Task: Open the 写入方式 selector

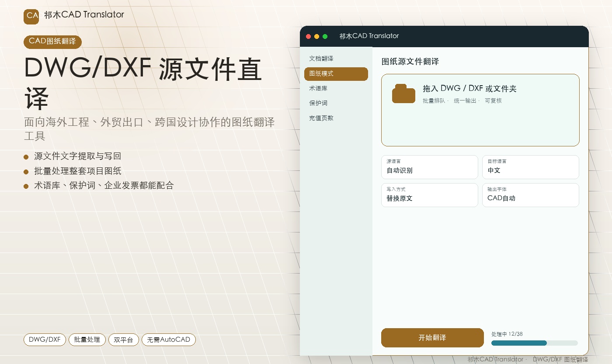Action: 430,195
